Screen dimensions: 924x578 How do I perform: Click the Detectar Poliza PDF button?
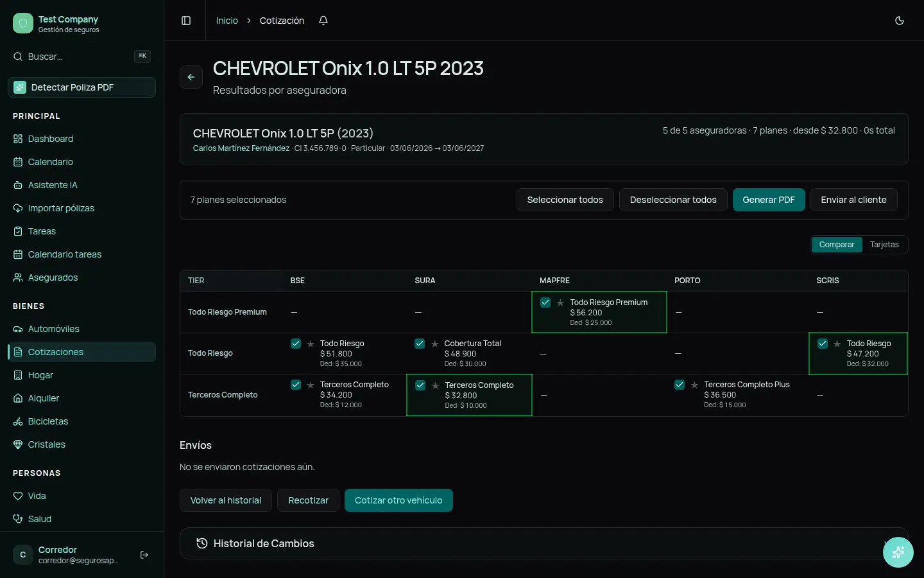[x=81, y=87]
